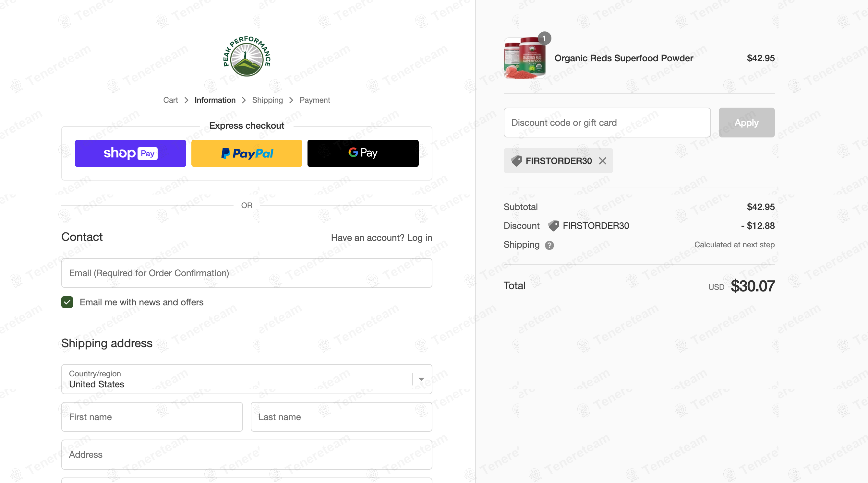Click the Email contact input field
The image size is (868, 483).
tap(247, 273)
